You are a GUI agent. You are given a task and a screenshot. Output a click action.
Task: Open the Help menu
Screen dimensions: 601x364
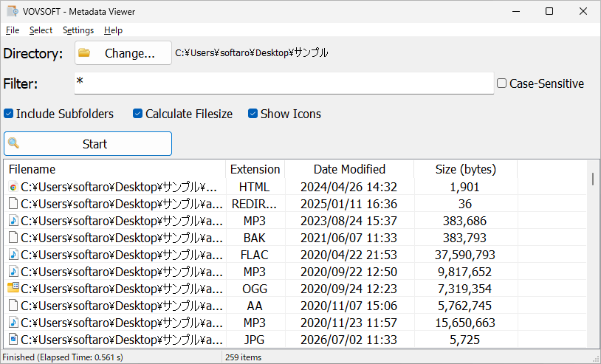[113, 30]
